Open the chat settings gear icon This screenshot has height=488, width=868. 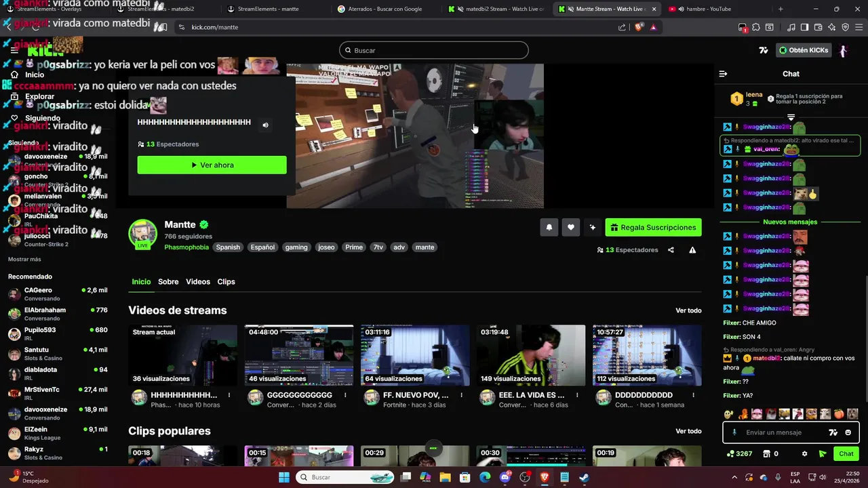click(805, 453)
